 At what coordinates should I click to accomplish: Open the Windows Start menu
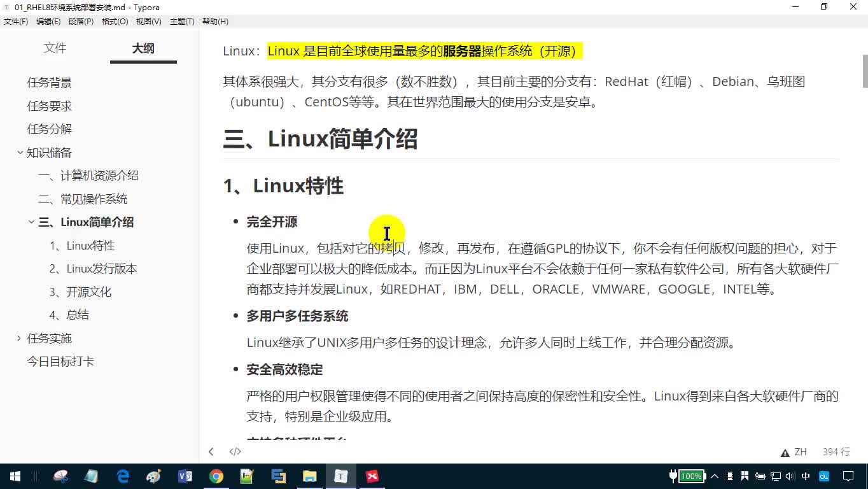[15, 476]
